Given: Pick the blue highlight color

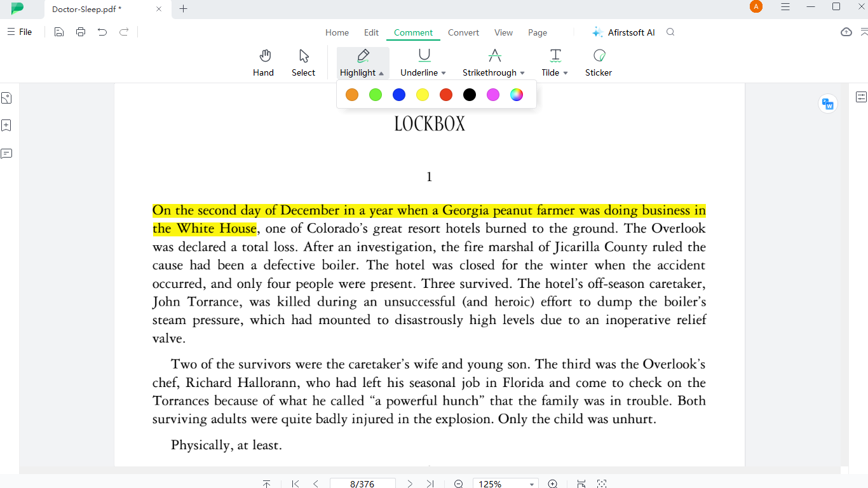Looking at the screenshot, I should pos(399,95).
